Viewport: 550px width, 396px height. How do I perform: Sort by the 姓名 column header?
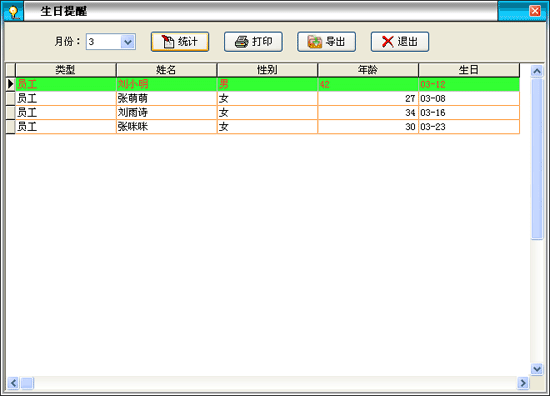point(166,70)
